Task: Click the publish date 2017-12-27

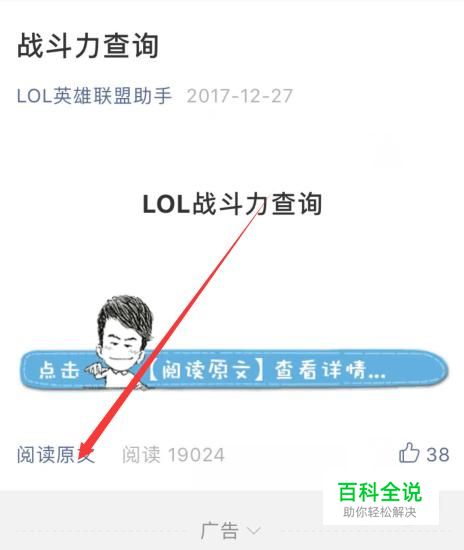Action: (240, 96)
